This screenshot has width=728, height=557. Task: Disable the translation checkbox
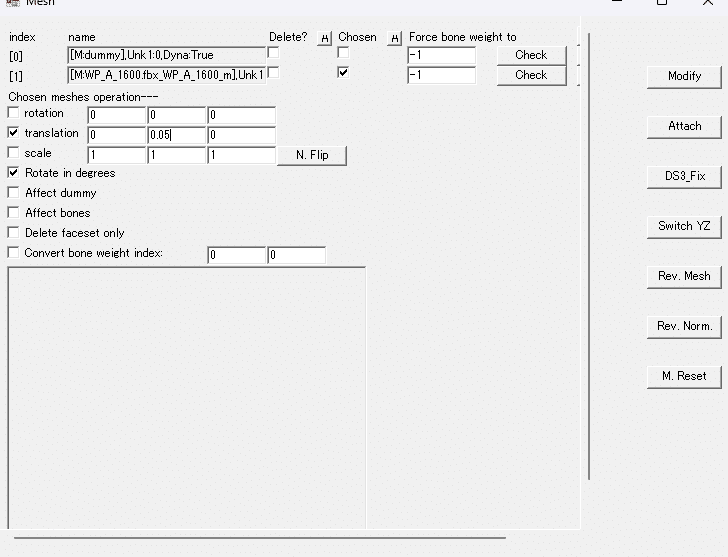coord(13,133)
